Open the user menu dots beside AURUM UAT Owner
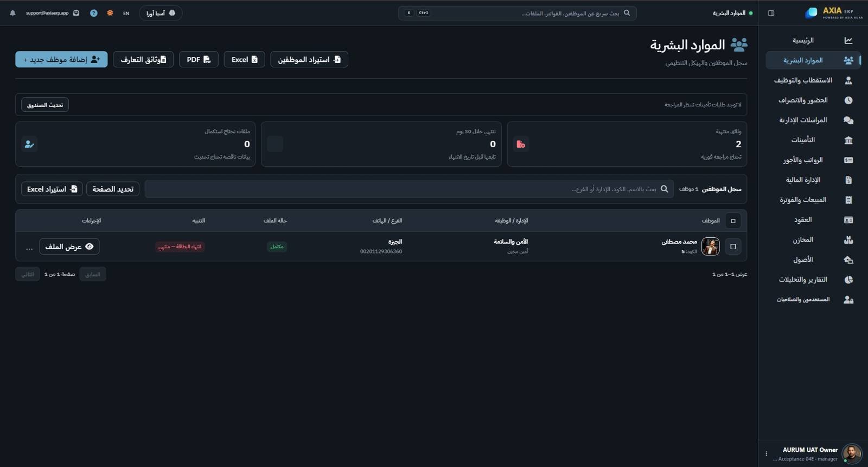This screenshot has height=467, width=868. [767, 453]
